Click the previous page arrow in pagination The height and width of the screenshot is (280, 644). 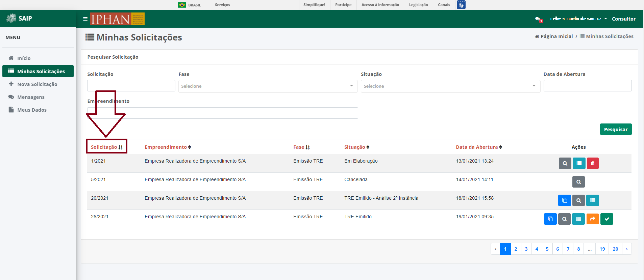495,249
